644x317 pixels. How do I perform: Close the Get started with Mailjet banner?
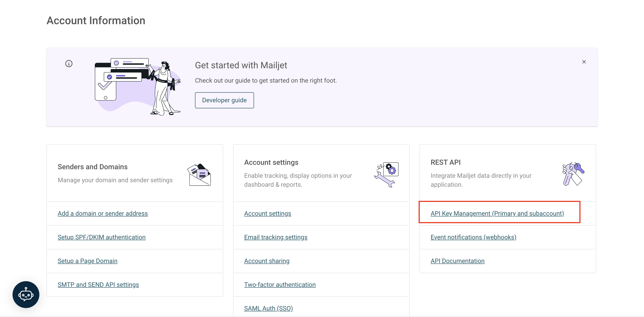584,62
